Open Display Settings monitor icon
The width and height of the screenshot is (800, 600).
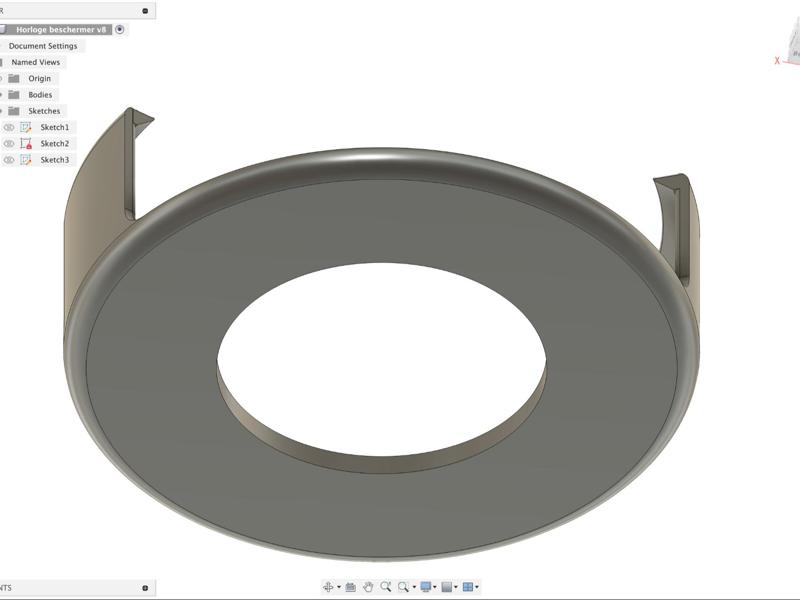click(426, 587)
